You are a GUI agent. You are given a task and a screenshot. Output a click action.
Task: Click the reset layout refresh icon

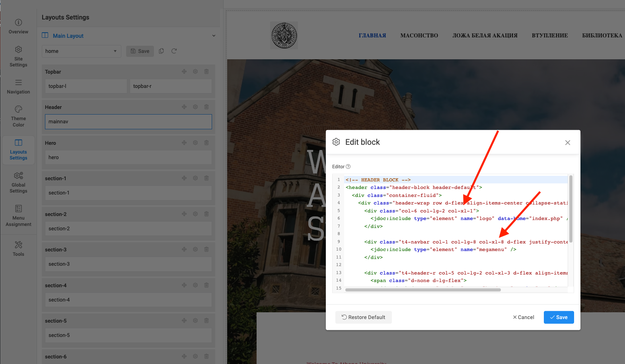174,51
